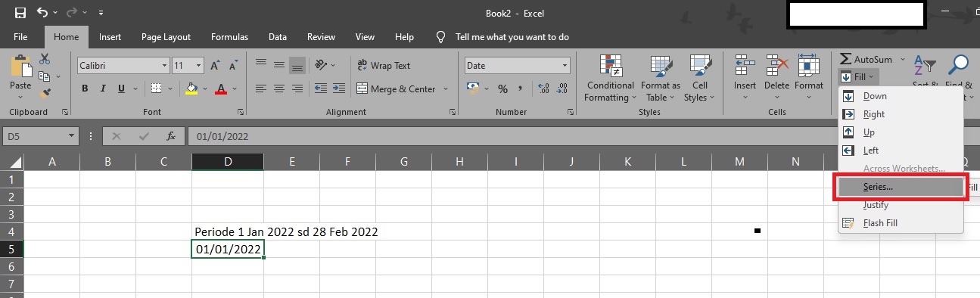Click the Undo arrow icon
980x298 pixels.
42,13
